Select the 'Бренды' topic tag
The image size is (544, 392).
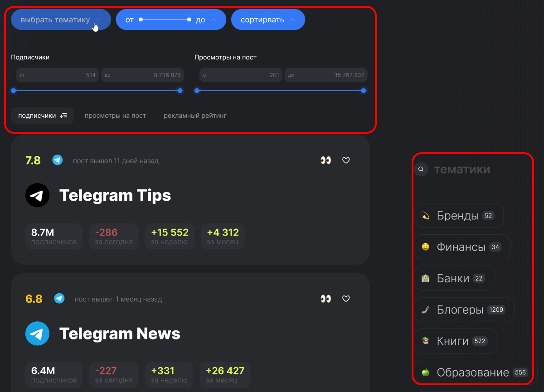(459, 216)
